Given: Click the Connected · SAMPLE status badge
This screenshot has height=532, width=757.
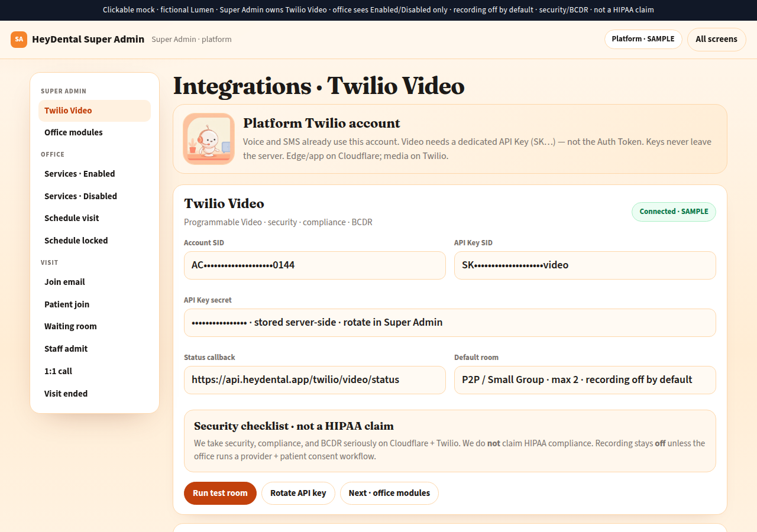Looking at the screenshot, I should click(x=674, y=212).
